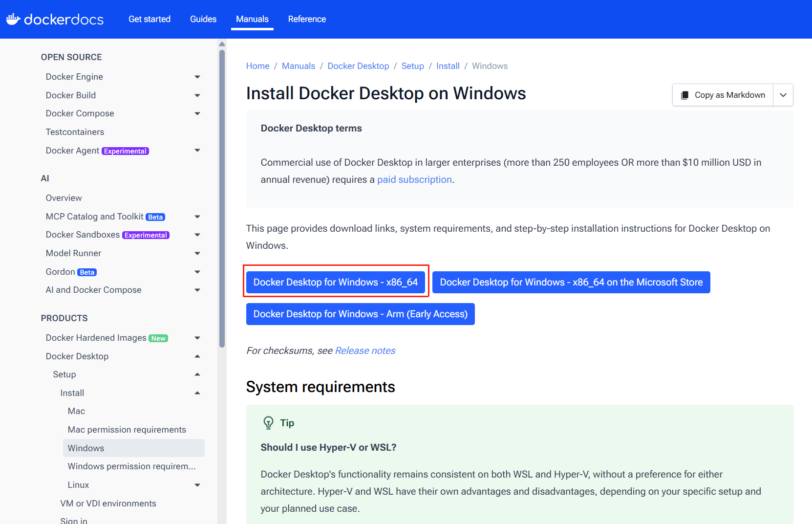Click the 'System requirements' heading
This screenshot has height=524, width=812.
[321, 387]
